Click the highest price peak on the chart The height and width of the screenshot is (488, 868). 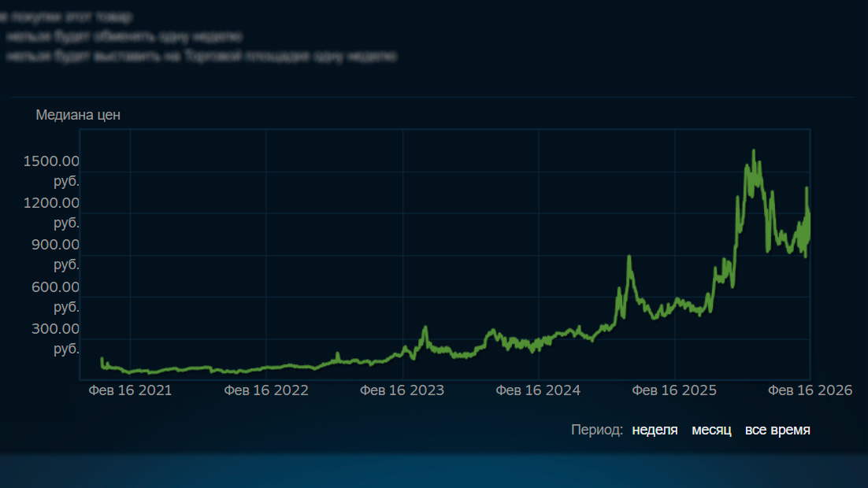point(754,151)
